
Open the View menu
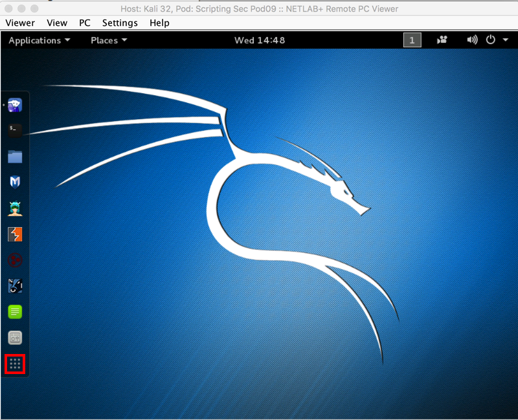tap(57, 23)
